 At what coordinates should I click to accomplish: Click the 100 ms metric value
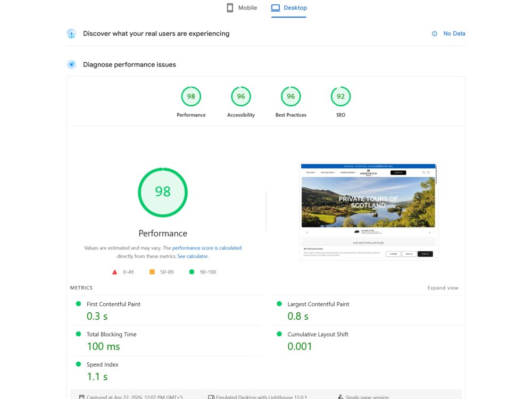(x=104, y=346)
